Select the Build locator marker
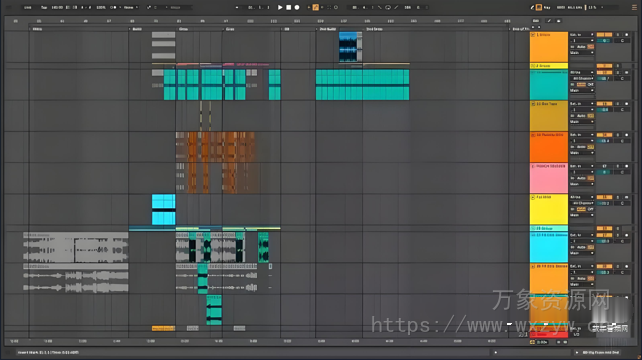Image resolution: width=642 pixels, height=360 pixels. click(136, 29)
